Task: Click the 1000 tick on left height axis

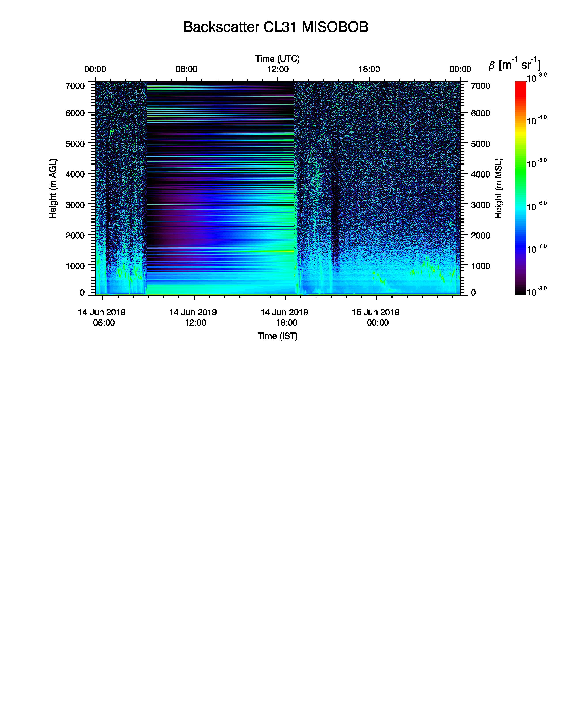Action: [x=75, y=266]
